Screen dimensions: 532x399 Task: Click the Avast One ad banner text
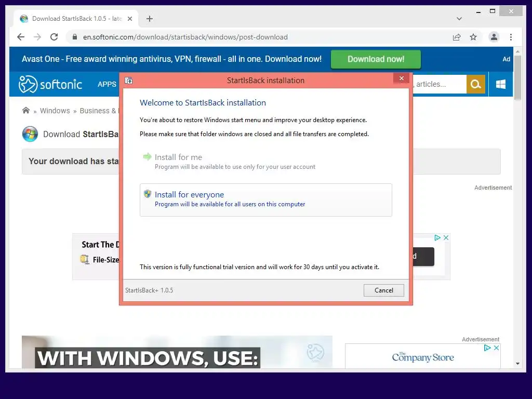[x=171, y=59]
